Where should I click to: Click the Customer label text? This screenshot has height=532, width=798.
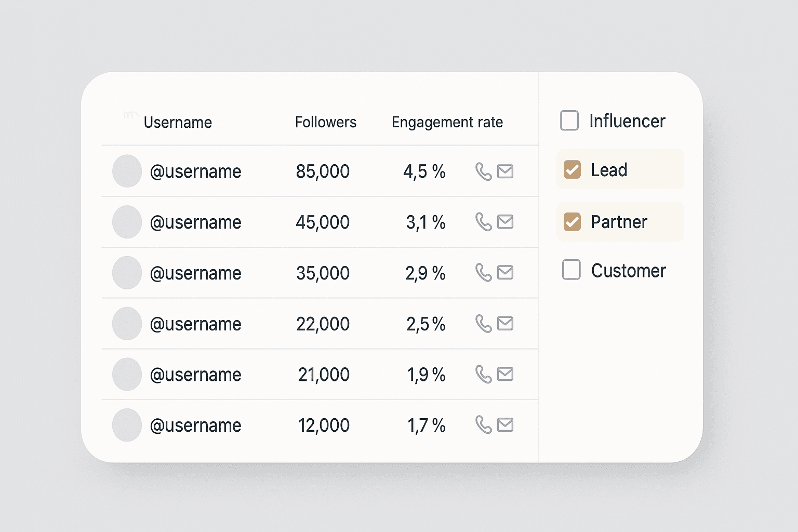[628, 271]
